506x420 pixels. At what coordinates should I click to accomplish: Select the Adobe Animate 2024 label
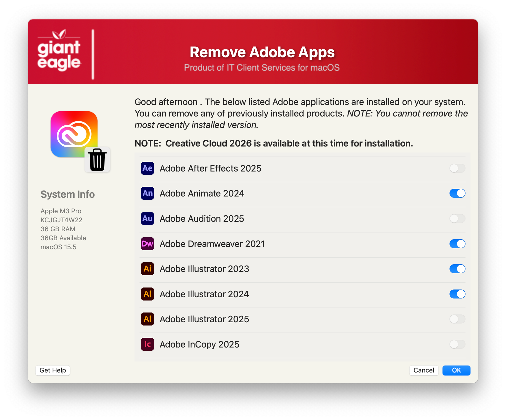point(202,193)
